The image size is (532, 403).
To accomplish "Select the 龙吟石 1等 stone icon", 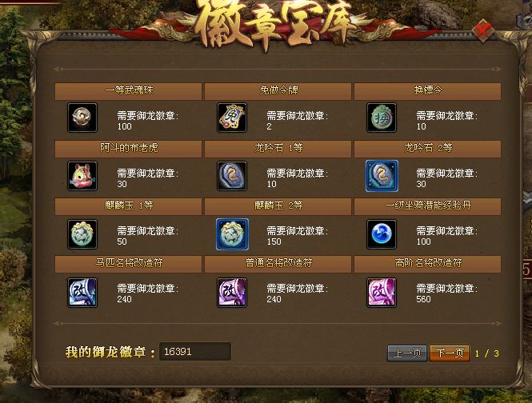I will click(232, 176).
